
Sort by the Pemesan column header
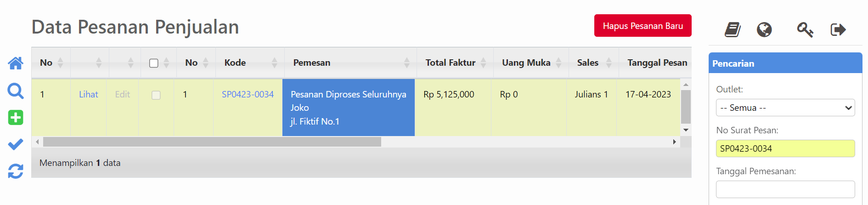tap(312, 63)
